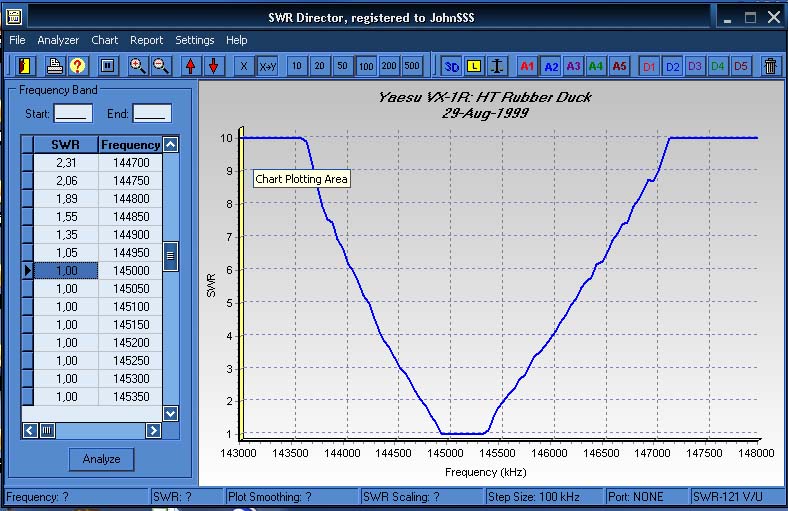This screenshot has width=788, height=511.
Task: Open the Chart menu
Action: (x=105, y=40)
